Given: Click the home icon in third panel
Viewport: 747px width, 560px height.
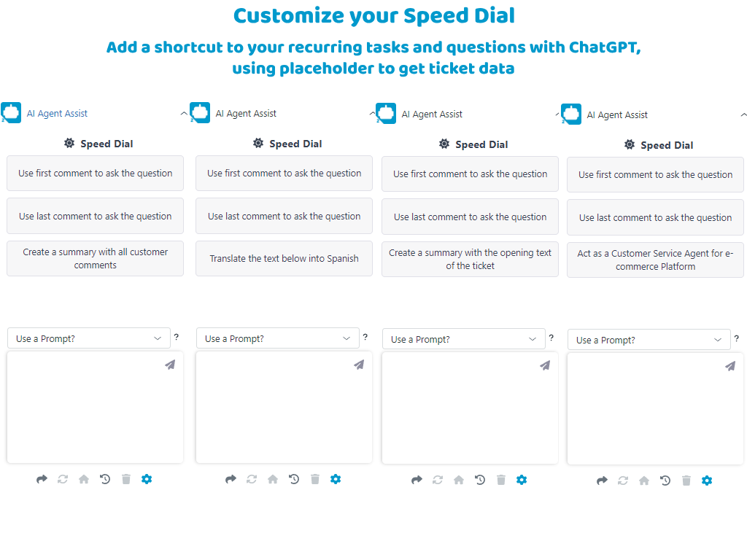Looking at the screenshot, I should click(x=459, y=480).
